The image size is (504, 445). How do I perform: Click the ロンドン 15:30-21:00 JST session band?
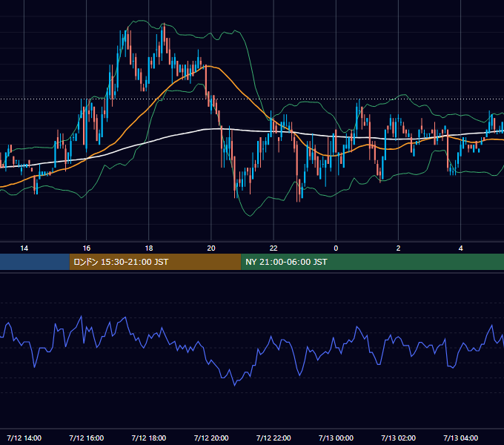click(155, 262)
